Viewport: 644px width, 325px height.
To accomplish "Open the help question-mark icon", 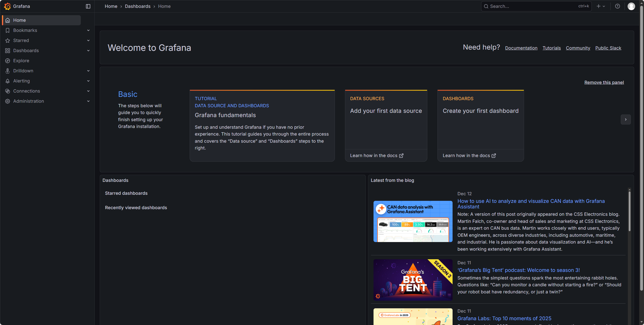I will [x=617, y=6].
